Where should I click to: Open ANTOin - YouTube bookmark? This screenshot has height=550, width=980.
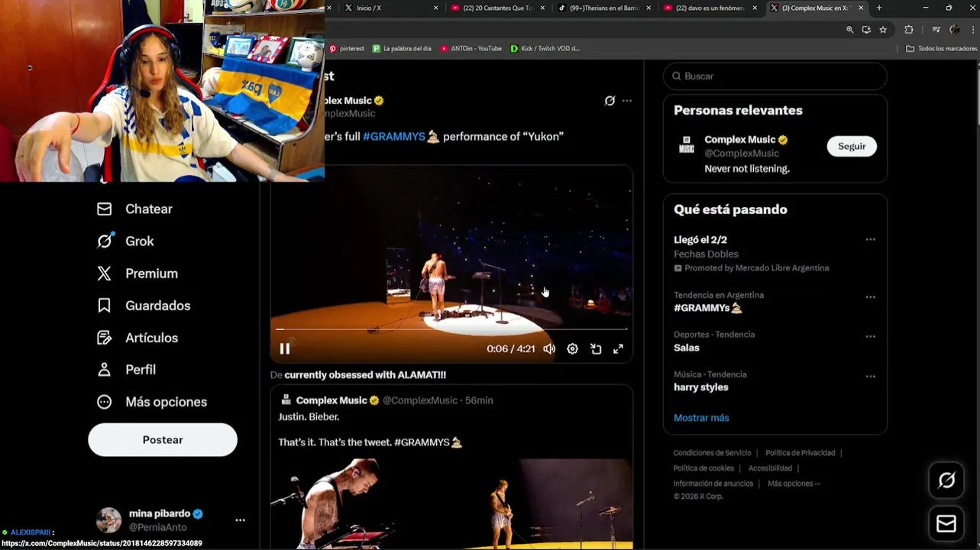point(471,48)
